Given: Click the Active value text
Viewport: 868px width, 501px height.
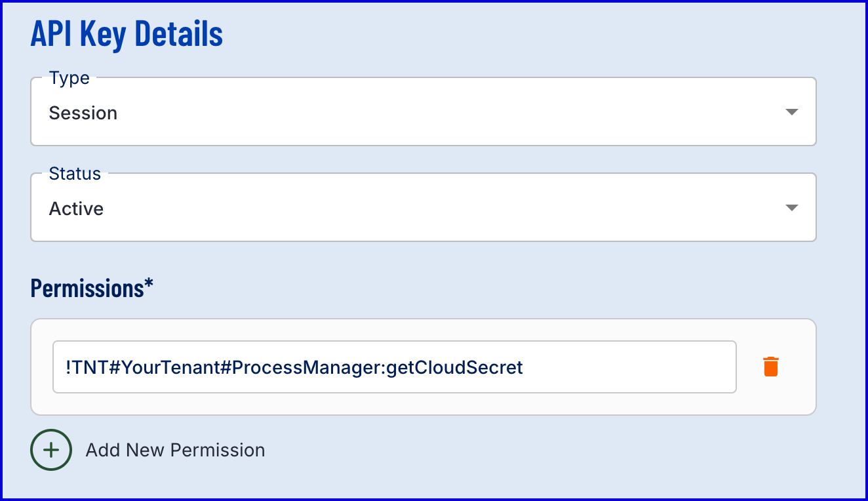Looking at the screenshot, I should 76,209.
